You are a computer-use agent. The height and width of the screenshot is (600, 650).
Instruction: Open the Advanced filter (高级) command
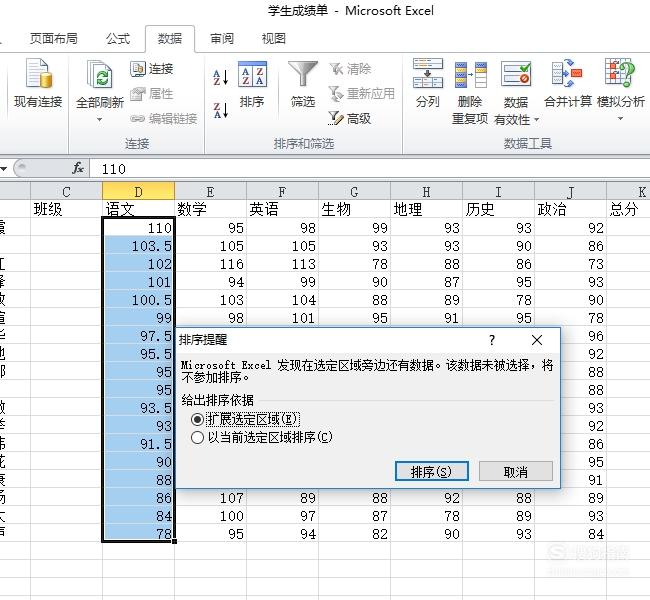click(349, 119)
